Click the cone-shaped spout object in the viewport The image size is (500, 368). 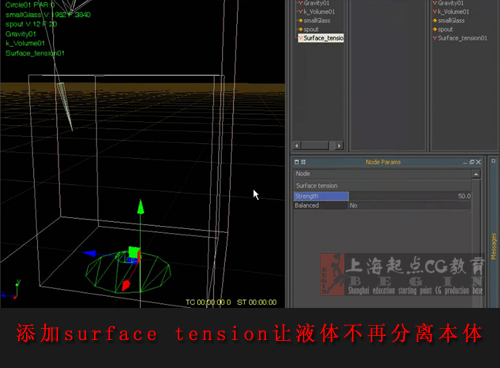65,106
